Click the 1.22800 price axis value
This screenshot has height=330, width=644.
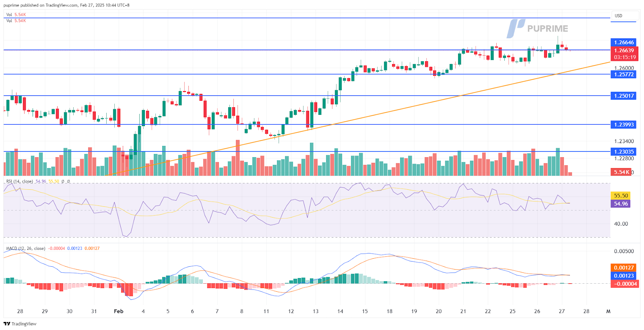624,158
